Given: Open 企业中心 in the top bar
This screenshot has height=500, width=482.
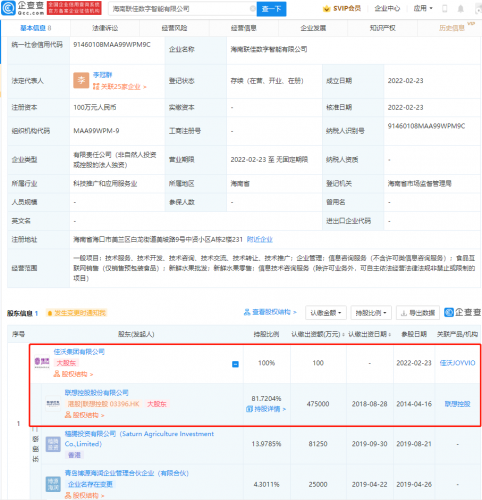Looking at the screenshot, I should pos(387,8).
